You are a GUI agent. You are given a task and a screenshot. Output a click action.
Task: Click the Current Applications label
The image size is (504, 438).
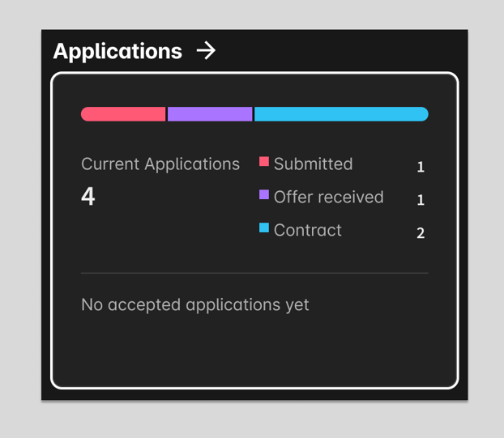tap(160, 164)
